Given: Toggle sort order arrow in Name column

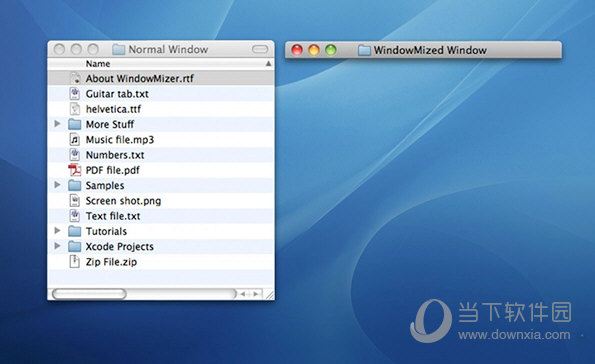Looking at the screenshot, I should [x=268, y=64].
